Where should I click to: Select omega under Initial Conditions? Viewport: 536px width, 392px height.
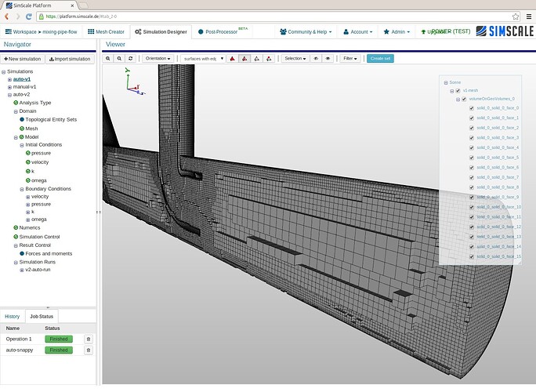[38, 180]
